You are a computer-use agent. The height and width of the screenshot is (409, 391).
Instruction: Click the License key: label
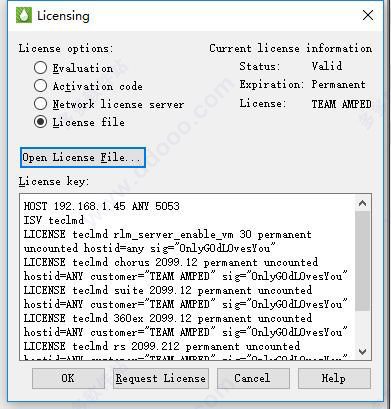tap(54, 181)
